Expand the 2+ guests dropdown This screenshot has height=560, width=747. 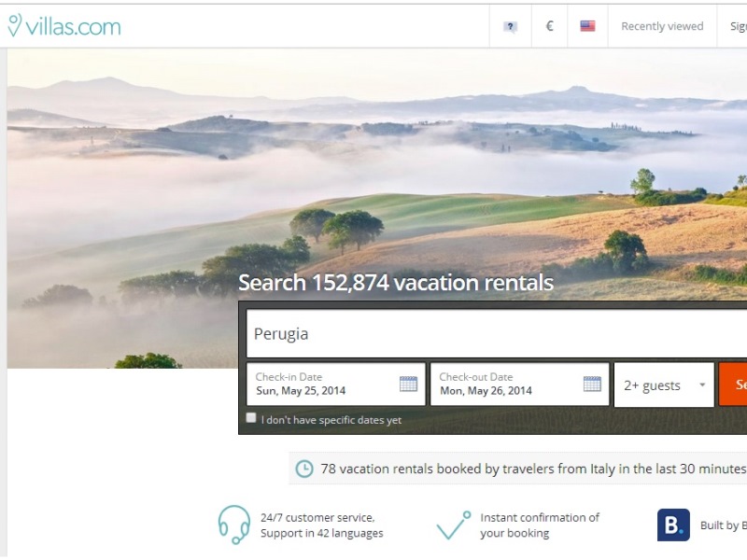(x=664, y=385)
